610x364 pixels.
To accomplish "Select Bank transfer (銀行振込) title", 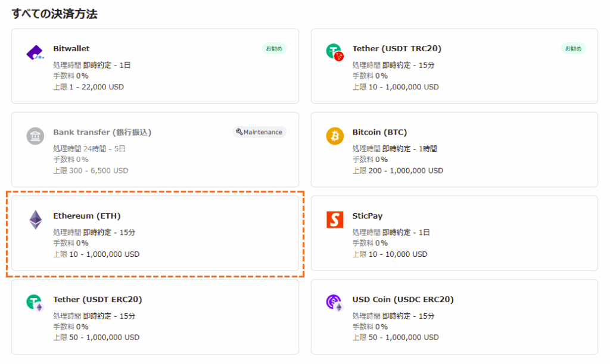I will [102, 132].
